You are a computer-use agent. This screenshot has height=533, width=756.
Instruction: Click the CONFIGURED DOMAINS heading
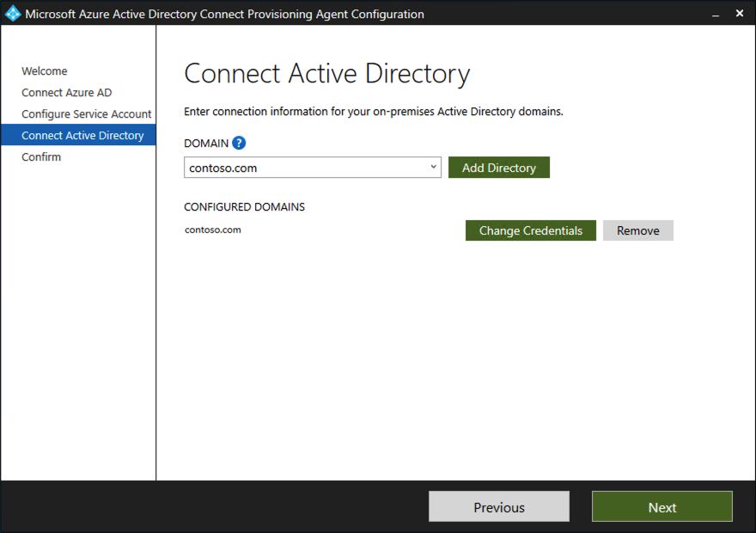[245, 207]
